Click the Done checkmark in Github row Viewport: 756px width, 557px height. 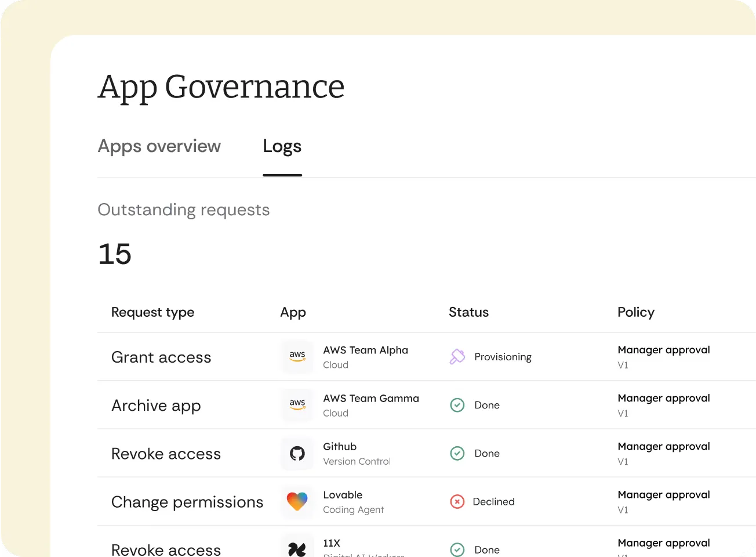pos(457,453)
